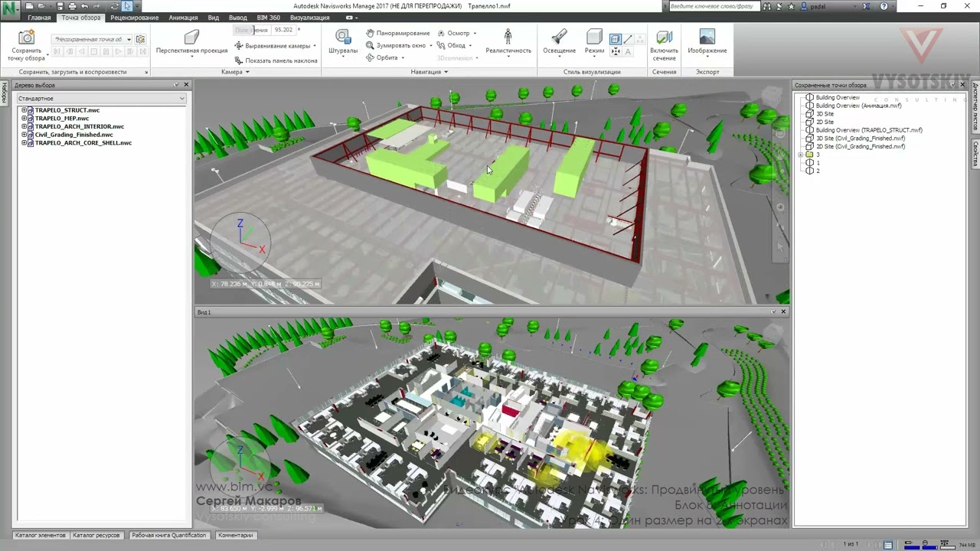Switch to the Рецензирование ribbon tab
The width and height of the screenshot is (980, 551).
tap(134, 18)
